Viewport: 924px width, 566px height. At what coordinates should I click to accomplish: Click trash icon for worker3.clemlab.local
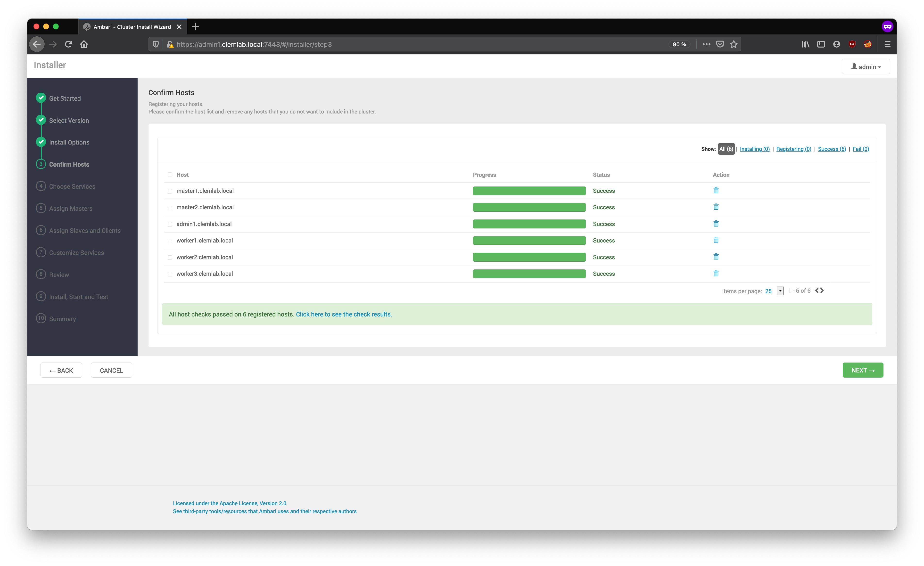pos(716,273)
